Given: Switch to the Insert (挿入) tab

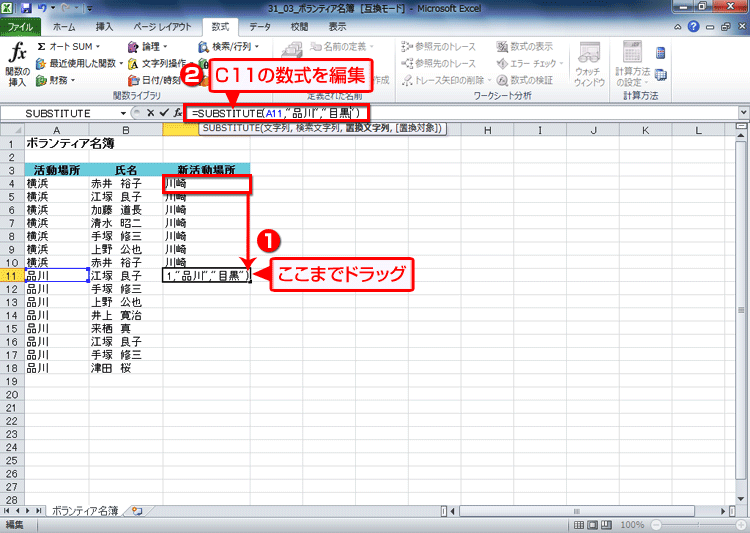Looking at the screenshot, I should pos(104,27).
